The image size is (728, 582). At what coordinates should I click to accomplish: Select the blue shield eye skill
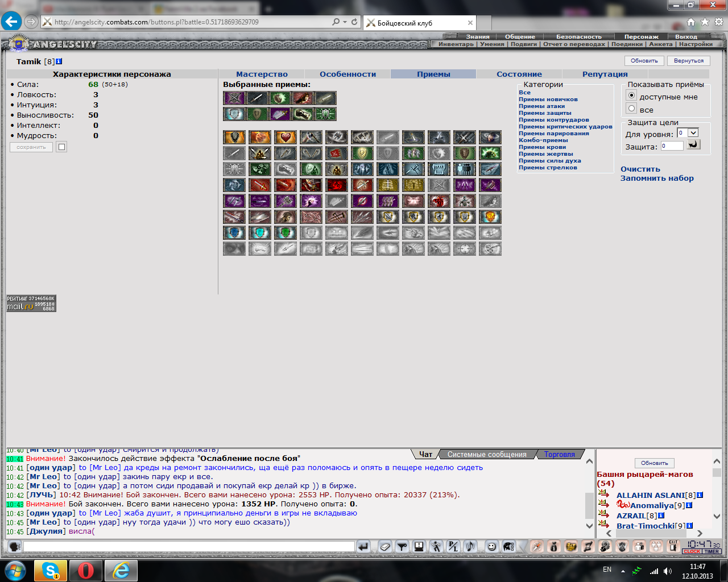click(x=234, y=232)
